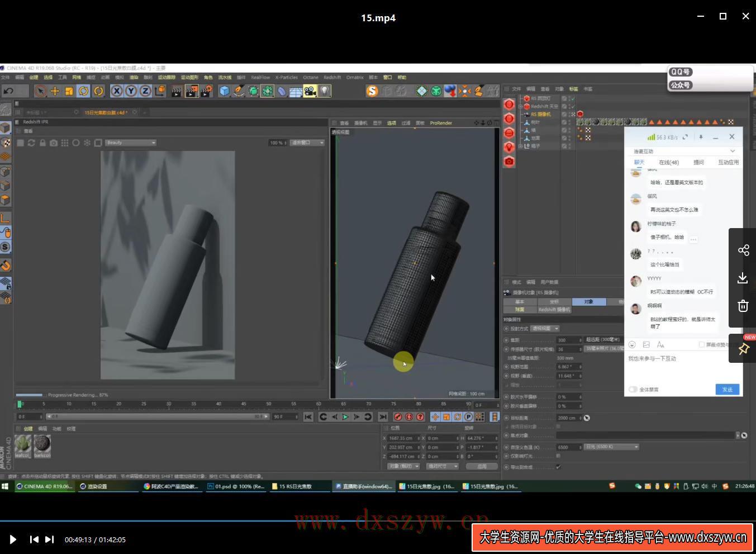Open the Redshift menu
This screenshot has width=756, height=554.
[x=332, y=78]
